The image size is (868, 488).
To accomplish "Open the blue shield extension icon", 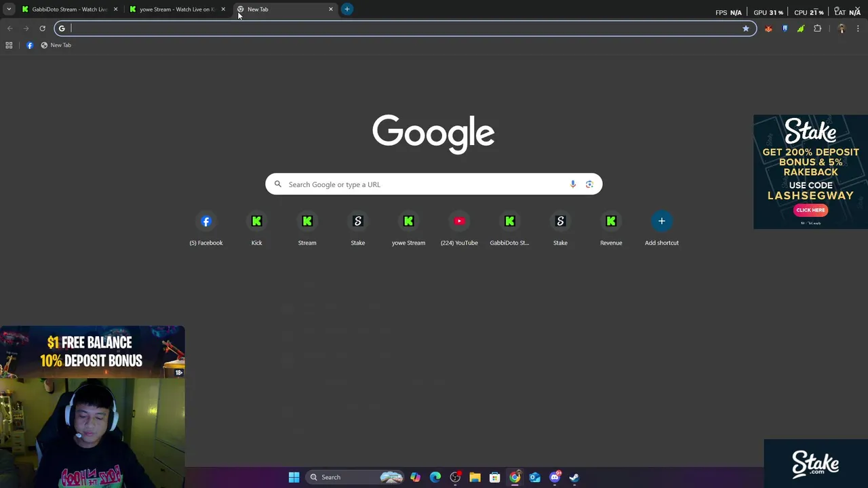I will [x=785, y=28].
